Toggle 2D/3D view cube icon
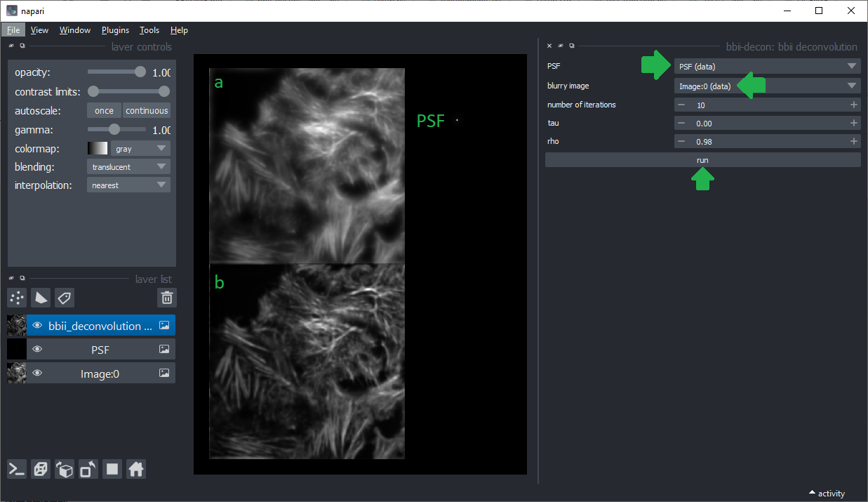Viewport: 868px width, 502px height. point(41,470)
